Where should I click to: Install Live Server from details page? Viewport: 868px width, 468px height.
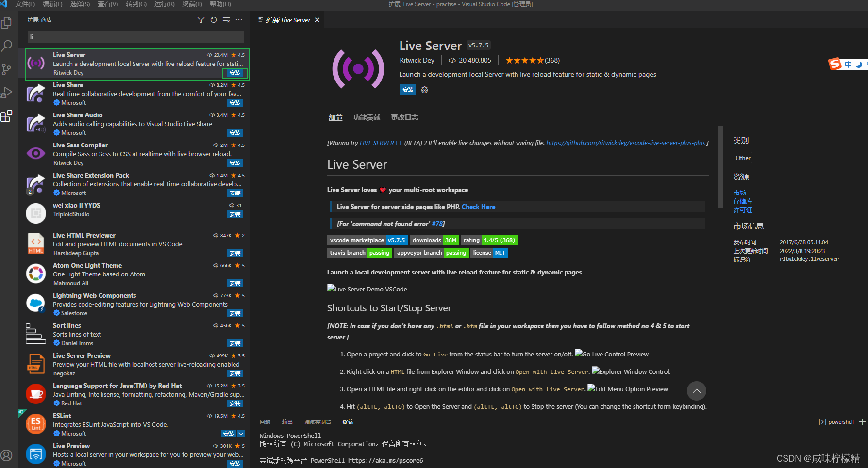point(408,90)
